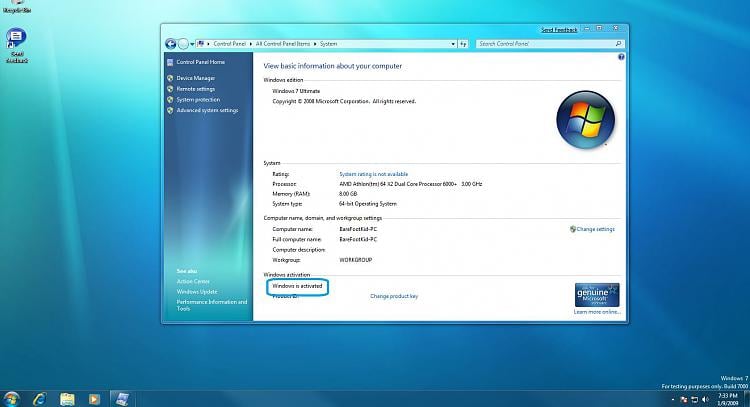Click 'Windows is activated' status text
The width and height of the screenshot is (750, 407).
(297, 286)
